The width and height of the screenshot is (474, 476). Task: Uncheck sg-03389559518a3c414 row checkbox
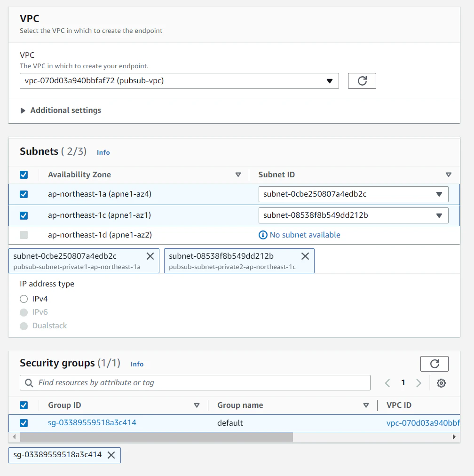24,423
